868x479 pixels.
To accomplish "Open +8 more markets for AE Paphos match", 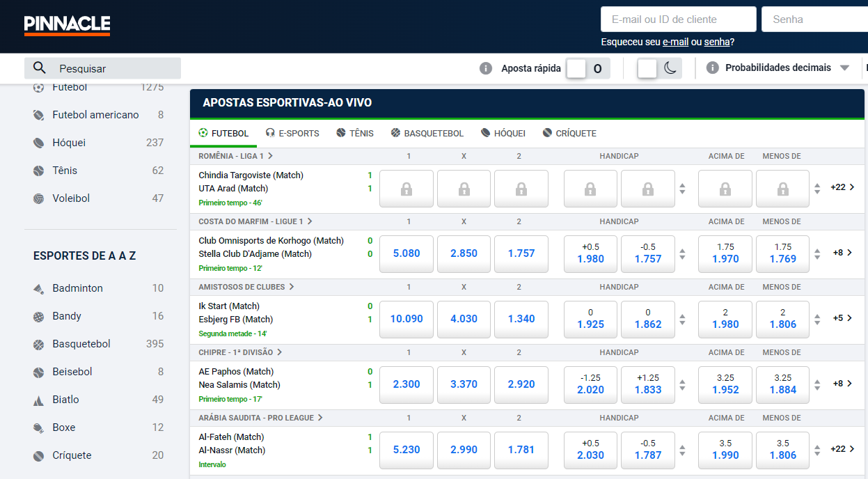I will tap(842, 384).
